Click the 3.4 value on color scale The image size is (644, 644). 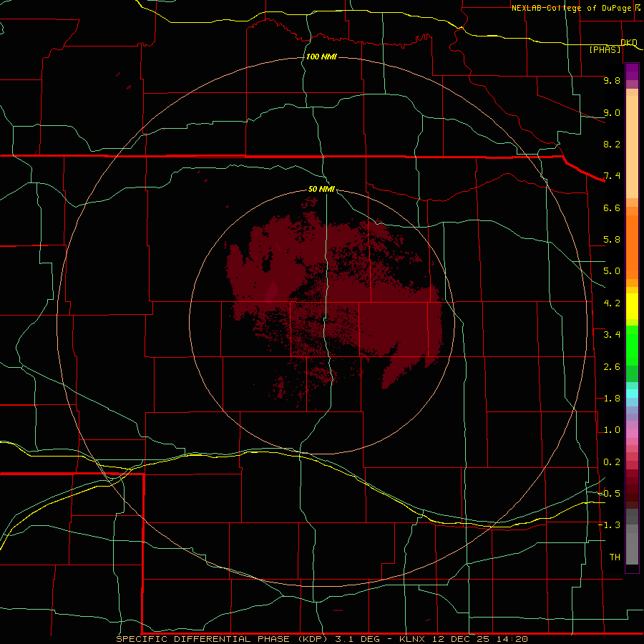pos(612,335)
